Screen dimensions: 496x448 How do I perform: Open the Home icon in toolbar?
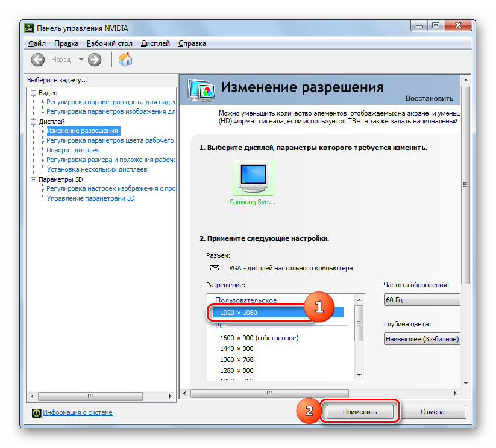pyautogui.click(x=125, y=60)
